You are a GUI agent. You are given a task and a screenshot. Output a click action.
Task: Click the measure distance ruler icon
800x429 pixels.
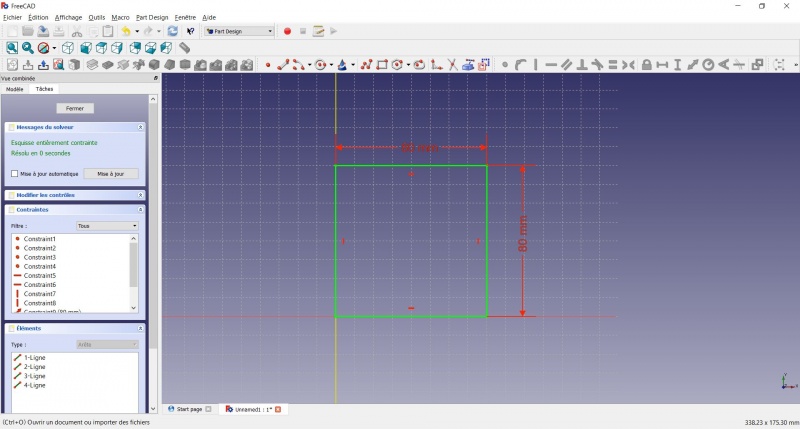point(185,48)
